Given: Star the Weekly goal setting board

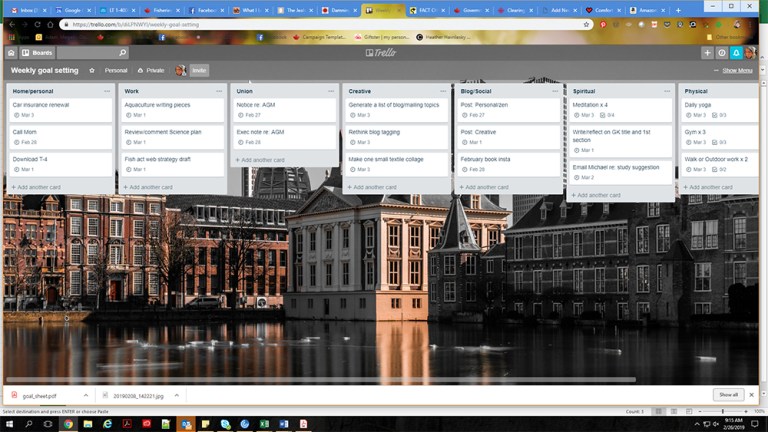Looking at the screenshot, I should [x=92, y=71].
